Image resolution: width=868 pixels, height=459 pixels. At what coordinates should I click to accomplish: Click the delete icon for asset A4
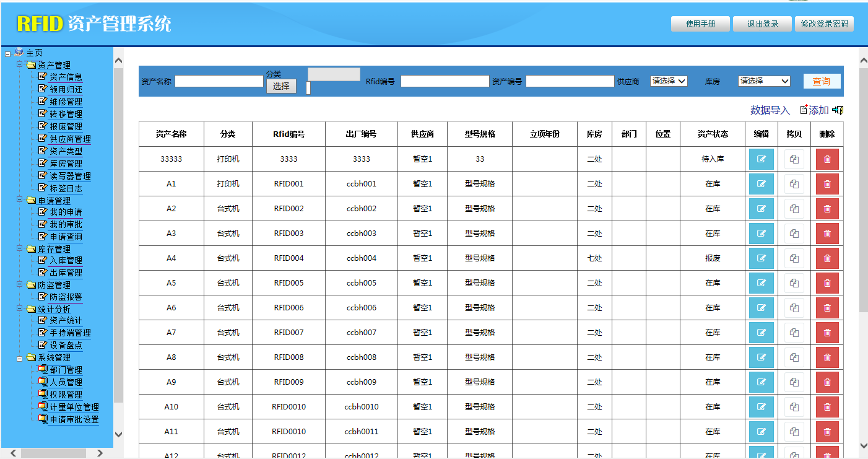point(827,258)
